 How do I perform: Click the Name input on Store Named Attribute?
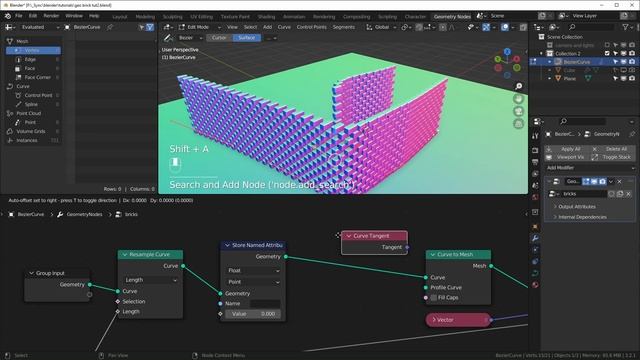pos(265,304)
